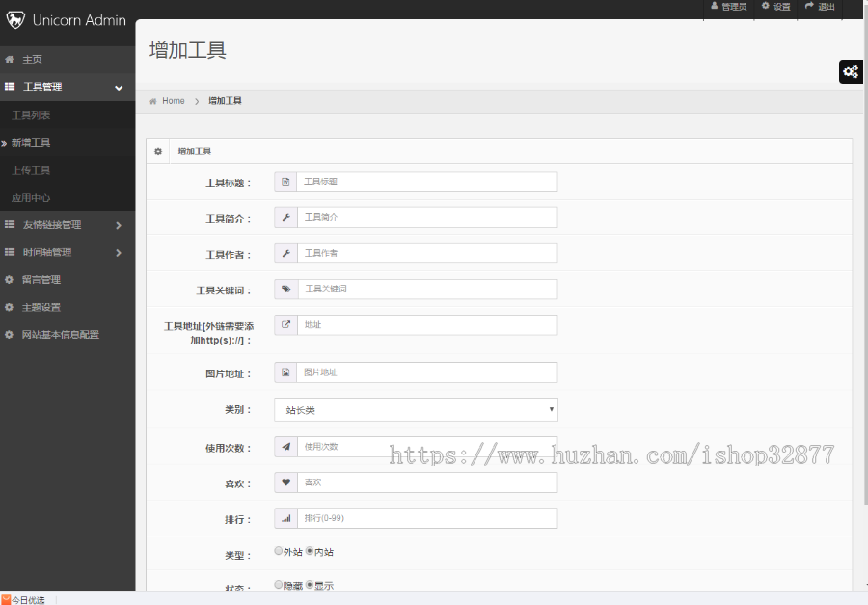The height and width of the screenshot is (605, 868).
Task: Click the gear icon beside 留言管理
Action: (x=9, y=279)
